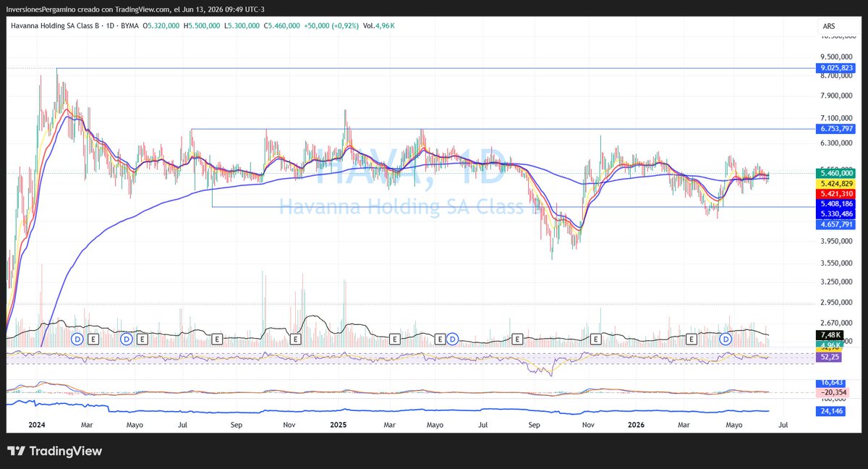Click the blue 5.408,186 moving average label
Image resolution: width=868 pixels, height=469 pixels.
(x=836, y=205)
